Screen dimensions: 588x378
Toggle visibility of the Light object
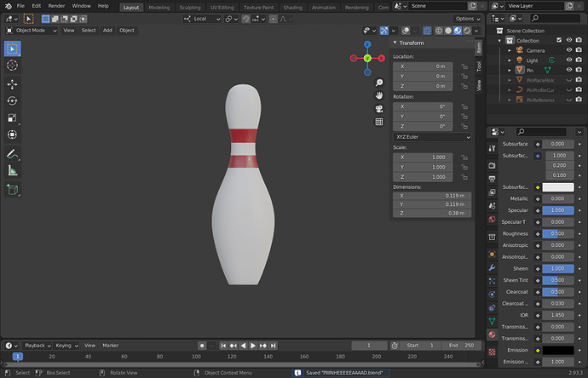tap(568, 60)
